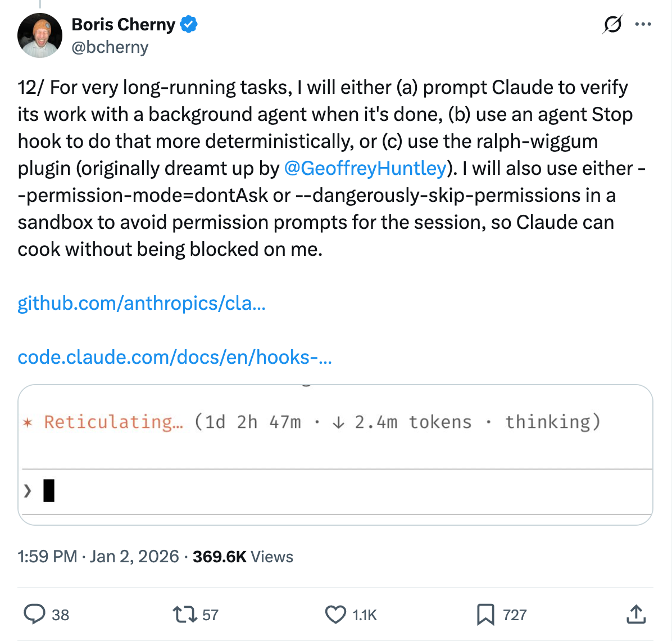Open the @bcherny handle link
This screenshot has height=641, width=672.
pyautogui.click(x=110, y=47)
